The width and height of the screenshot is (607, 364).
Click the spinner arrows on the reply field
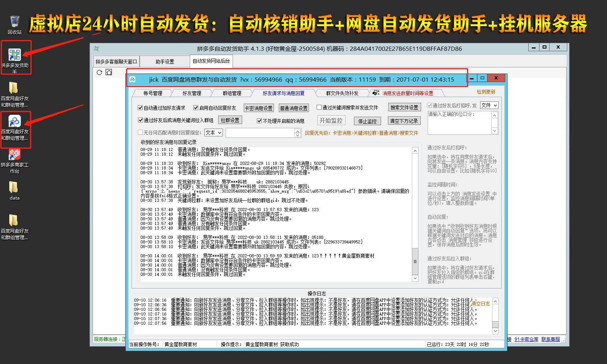point(297,133)
